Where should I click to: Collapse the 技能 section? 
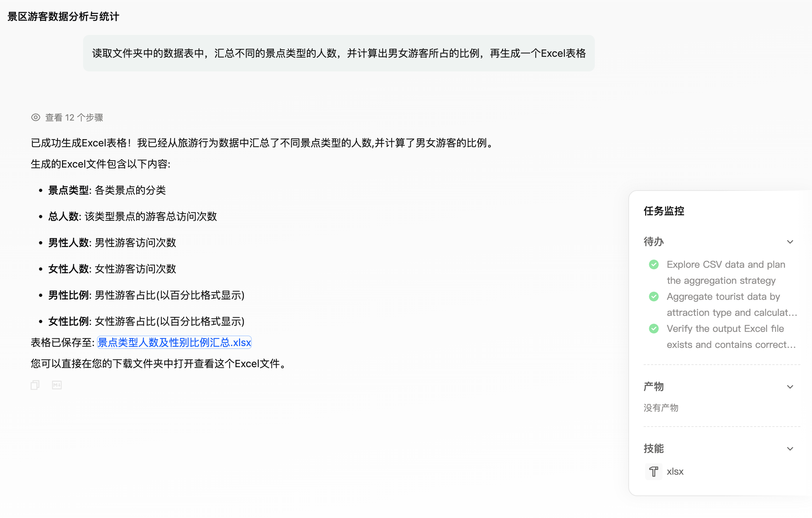pyautogui.click(x=790, y=448)
